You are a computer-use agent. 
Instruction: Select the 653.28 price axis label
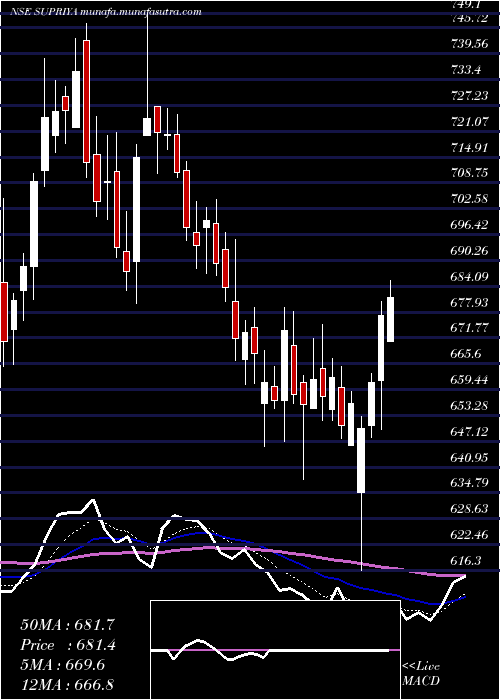pyautogui.click(x=471, y=406)
